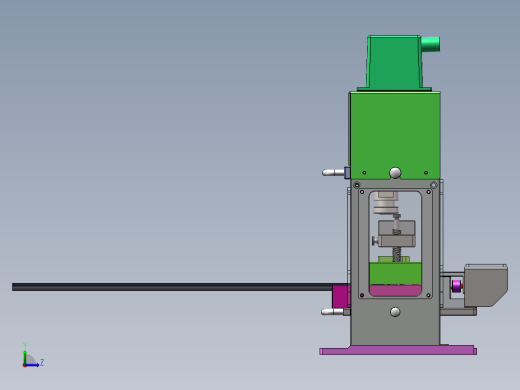Pick the small purple roller on right

tap(456, 286)
